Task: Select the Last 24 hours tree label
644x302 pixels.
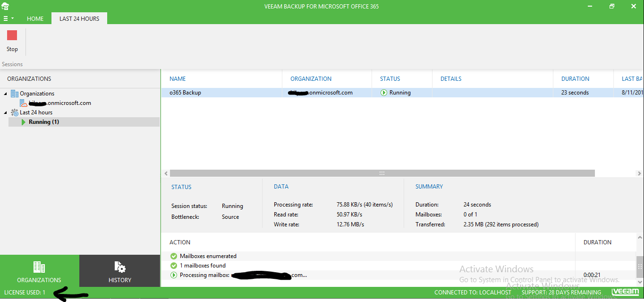Action: click(x=36, y=112)
